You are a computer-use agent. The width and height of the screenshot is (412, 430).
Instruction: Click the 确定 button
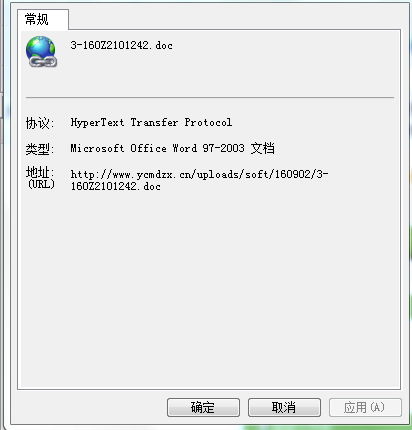point(203,407)
